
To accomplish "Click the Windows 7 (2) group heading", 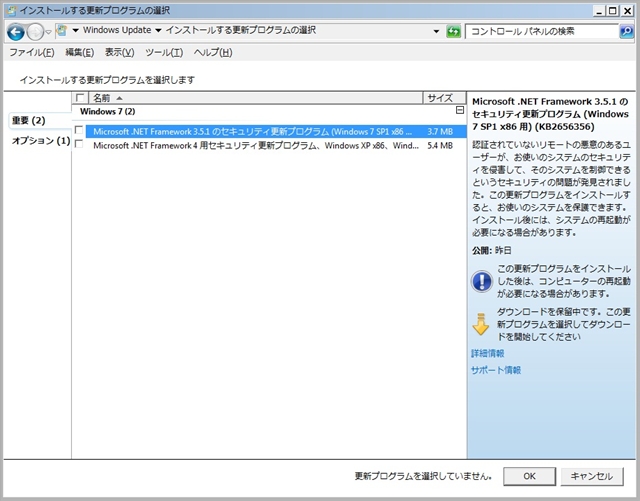I will click(x=107, y=111).
